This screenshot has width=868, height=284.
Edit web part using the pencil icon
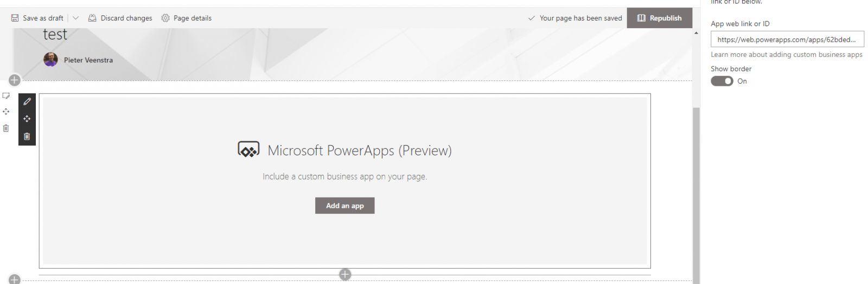click(27, 102)
